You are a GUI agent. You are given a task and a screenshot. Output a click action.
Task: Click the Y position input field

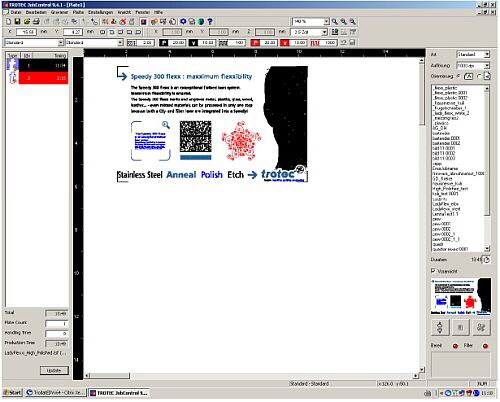click(x=73, y=32)
